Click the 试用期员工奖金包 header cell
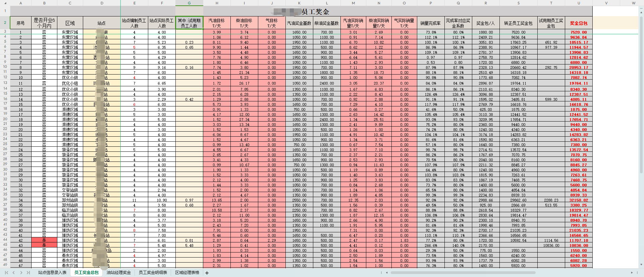644x277 pixels. [551, 23]
